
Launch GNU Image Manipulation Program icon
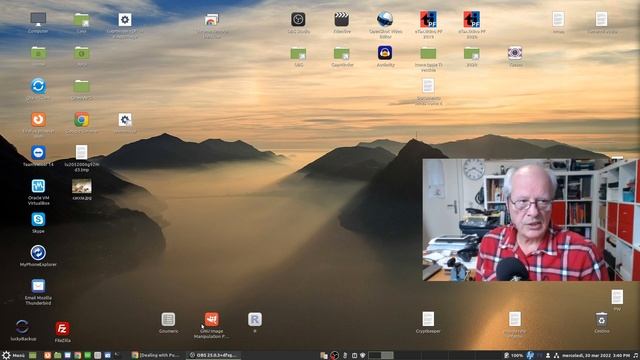(x=211, y=320)
